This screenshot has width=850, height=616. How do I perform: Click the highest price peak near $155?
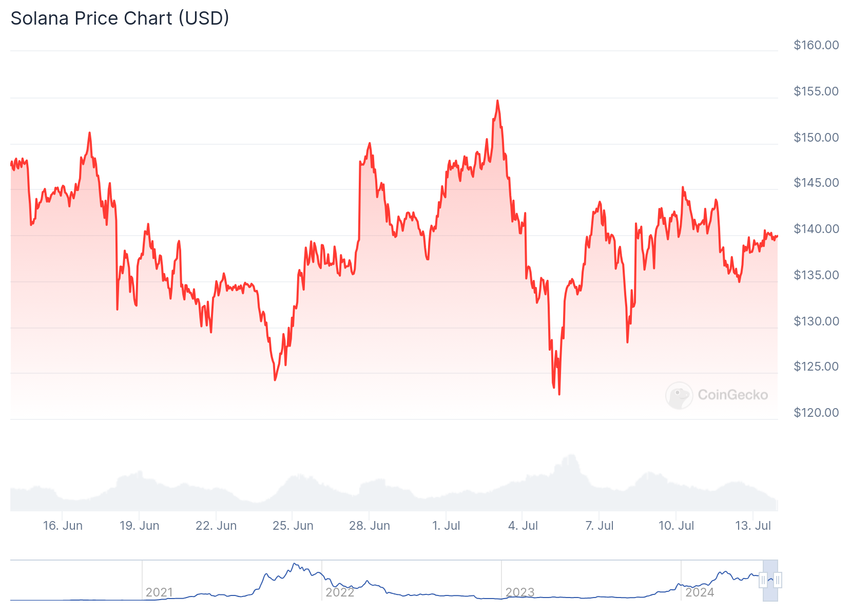pyautogui.click(x=497, y=101)
